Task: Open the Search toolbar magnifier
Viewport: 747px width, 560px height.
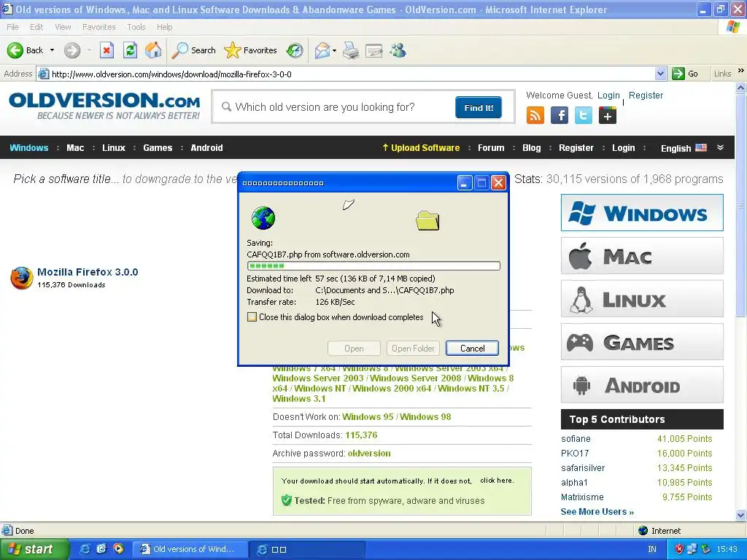Action: click(179, 50)
